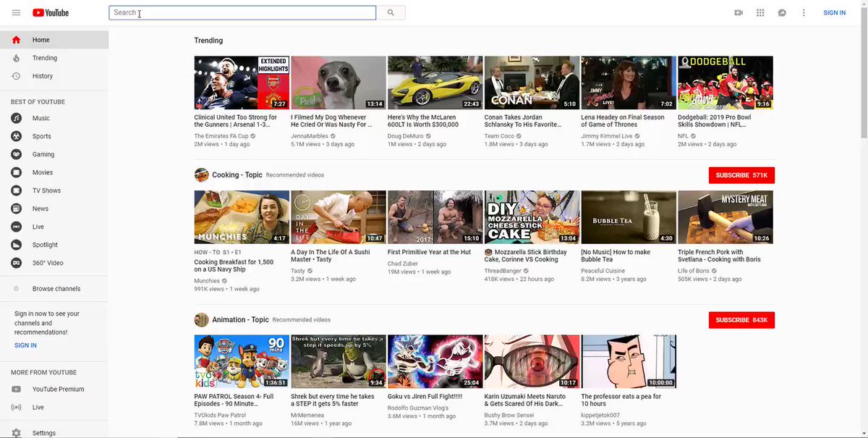Open the dog video thumbnail 13:14
This screenshot has width=868, height=438.
(338, 83)
